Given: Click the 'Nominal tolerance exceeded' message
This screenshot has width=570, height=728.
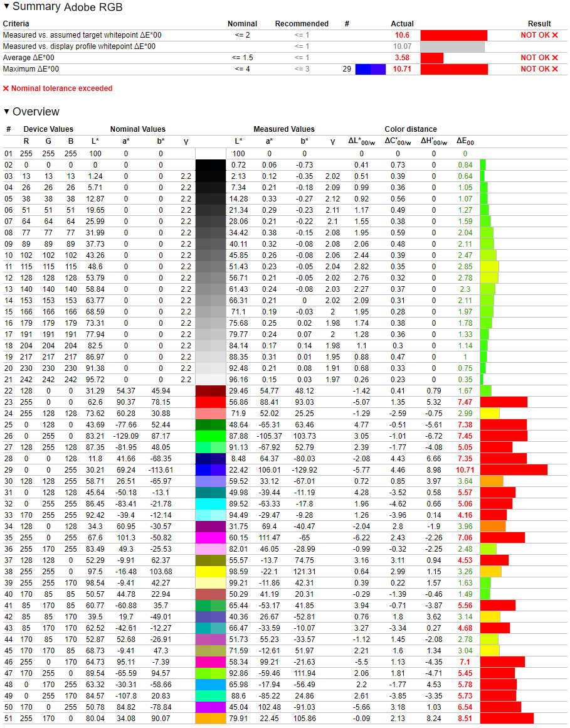Looking at the screenshot, I should 58,88.
